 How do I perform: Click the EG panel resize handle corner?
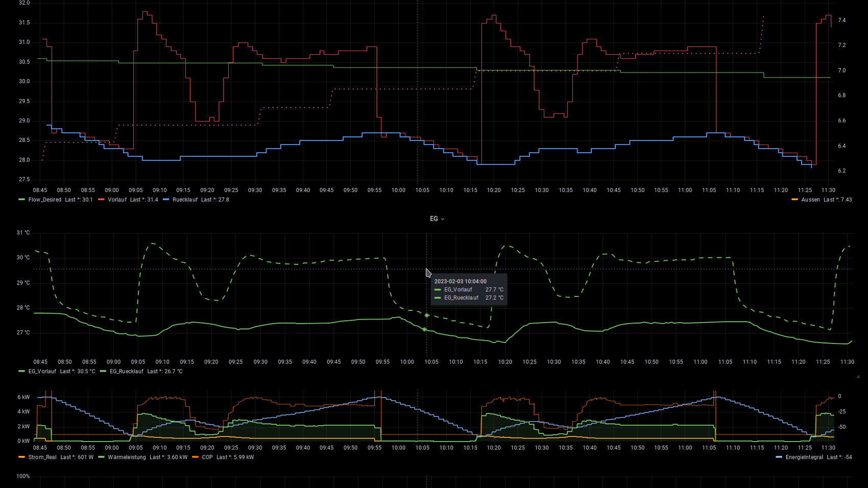tap(858, 376)
